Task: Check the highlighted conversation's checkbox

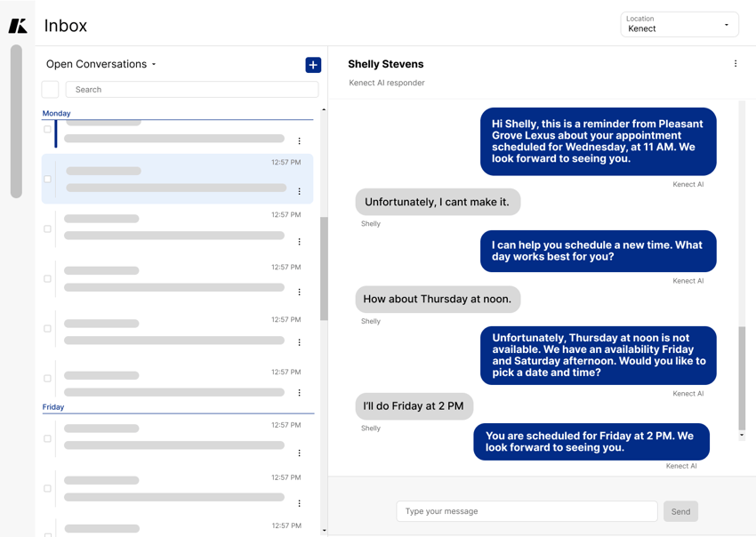Action: coord(47,178)
